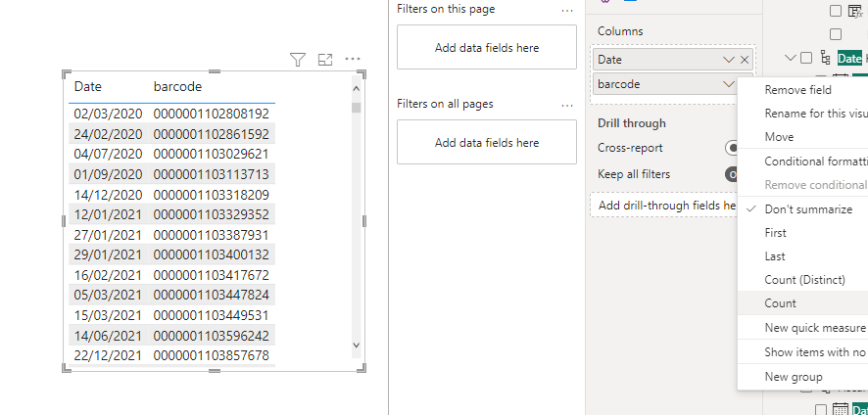Select the barcode cell 0000001103417672
Screen dimensions: 868x415
pos(212,275)
